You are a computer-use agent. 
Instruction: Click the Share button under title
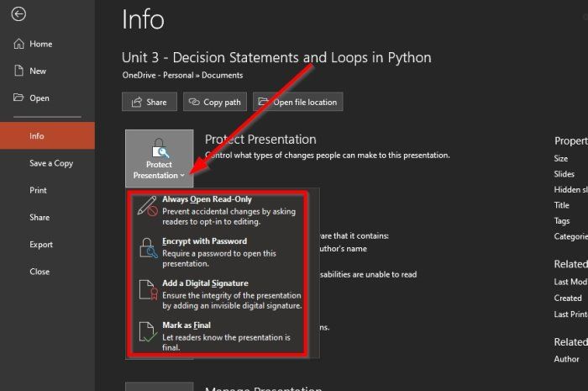click(150, 102)
